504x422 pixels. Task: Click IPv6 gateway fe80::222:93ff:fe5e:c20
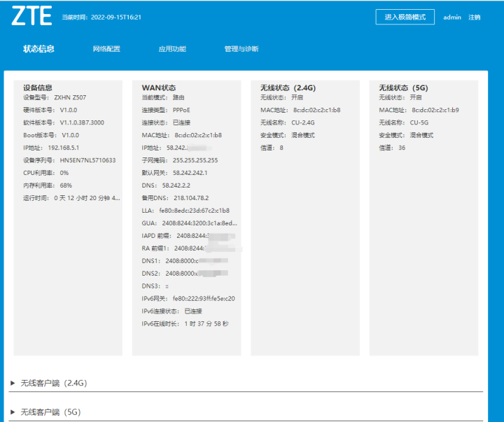coord(204,299)
